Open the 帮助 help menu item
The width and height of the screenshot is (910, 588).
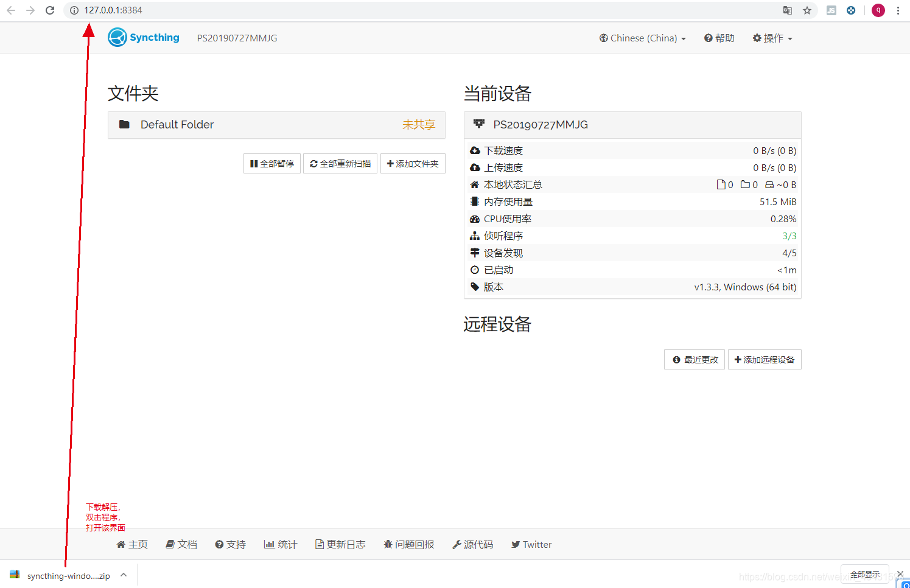(x=719, y=38)
